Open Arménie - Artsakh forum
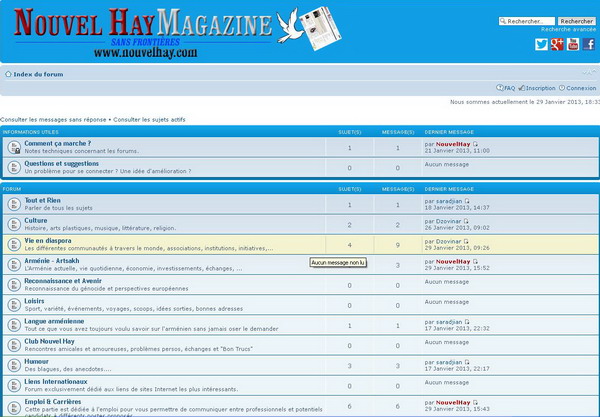Screen dimensions: 600x417 click(x=52, y=261)
